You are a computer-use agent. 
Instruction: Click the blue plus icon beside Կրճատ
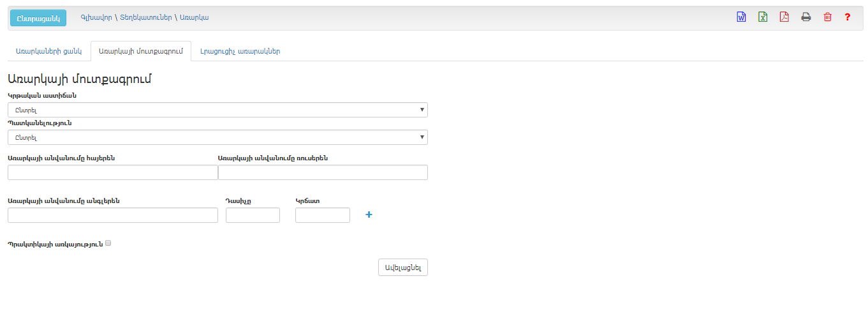369,215
